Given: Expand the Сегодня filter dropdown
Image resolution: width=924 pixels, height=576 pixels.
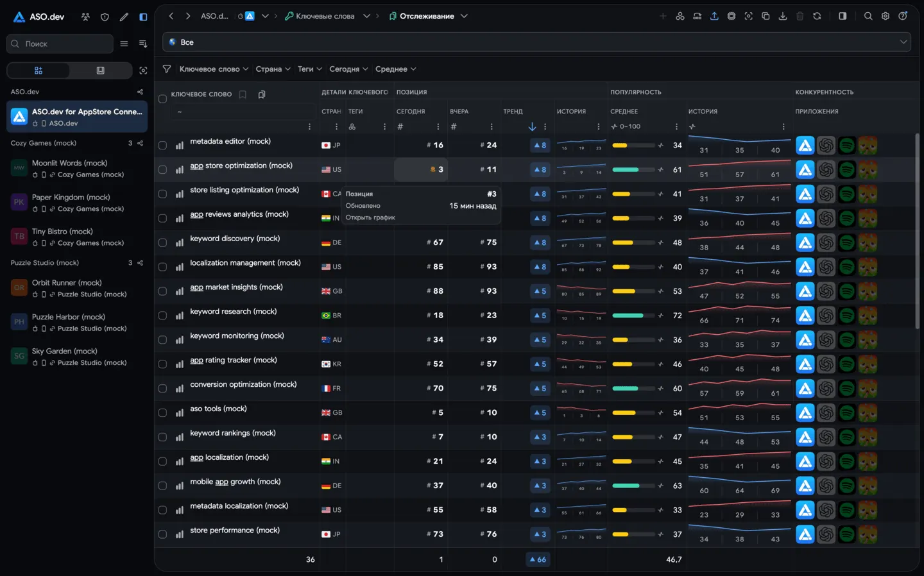Looking at the screenshot, I should tap(348, 69).
